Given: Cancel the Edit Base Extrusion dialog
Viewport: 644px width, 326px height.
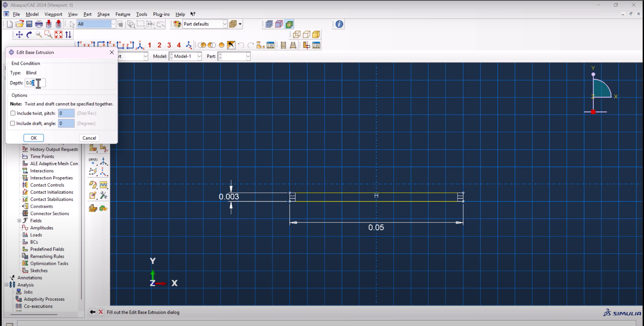Looking at the screenshot, I should click(89, 138).
